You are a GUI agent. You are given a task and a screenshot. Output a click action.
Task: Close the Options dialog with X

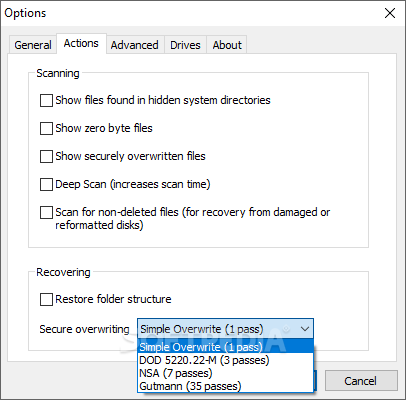pos(390,13)
